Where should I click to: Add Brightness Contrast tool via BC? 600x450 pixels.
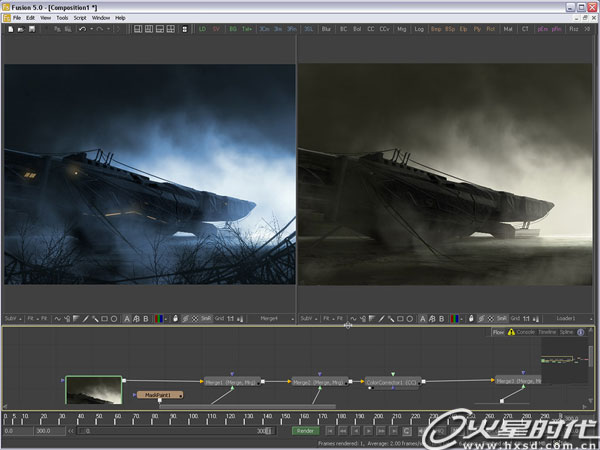[x=343, y=29]
